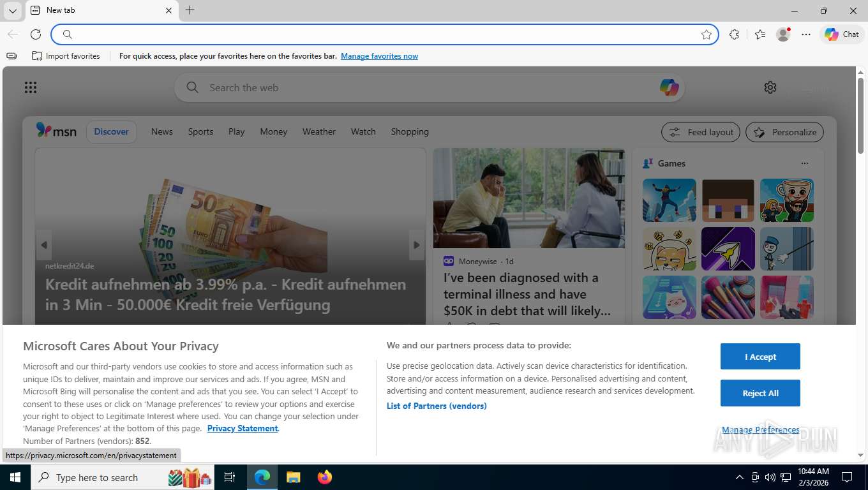
Task: Open the Games card heading
Action: (671, 163)
